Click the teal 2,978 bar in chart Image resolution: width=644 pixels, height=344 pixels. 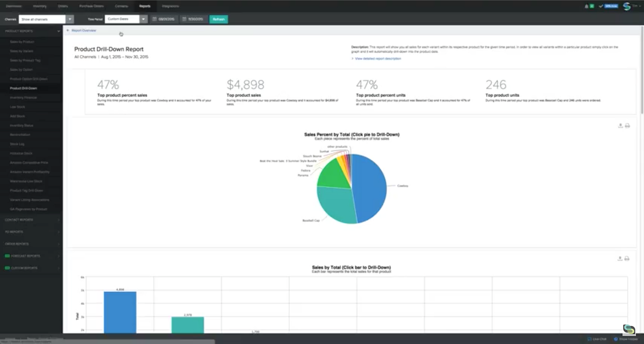tap(188, 325)
